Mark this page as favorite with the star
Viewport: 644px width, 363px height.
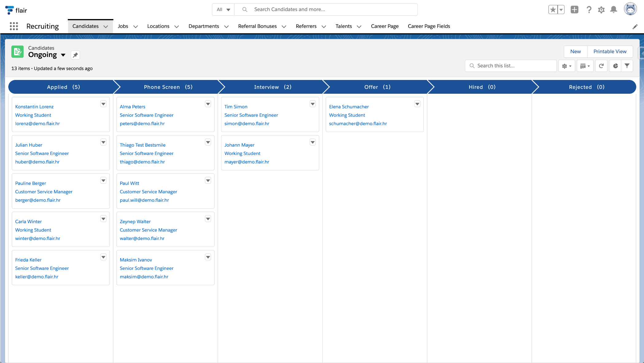pyautogui.click(x=553, y=9)
